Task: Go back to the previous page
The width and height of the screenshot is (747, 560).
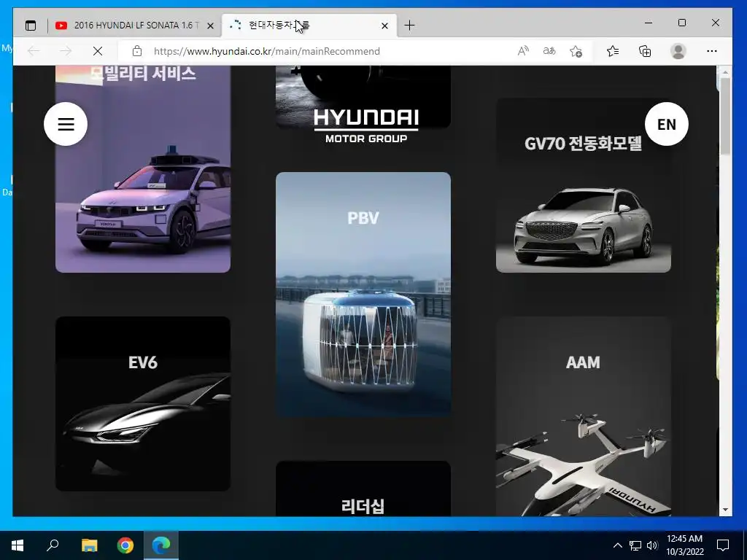Action: click(x=34, y=51)
